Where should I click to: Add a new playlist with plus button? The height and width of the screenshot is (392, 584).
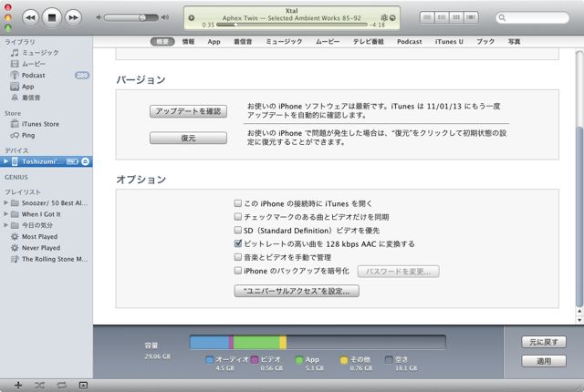coord(18,386)
